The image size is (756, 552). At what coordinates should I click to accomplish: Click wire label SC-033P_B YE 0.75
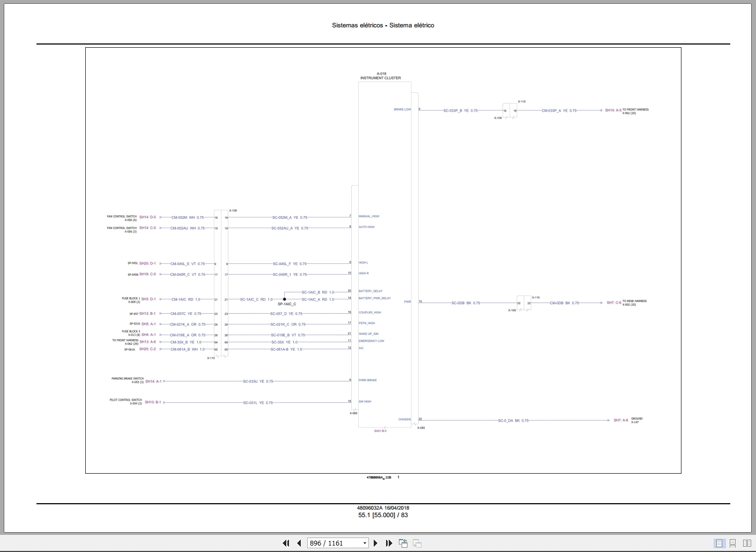point(460,111)
